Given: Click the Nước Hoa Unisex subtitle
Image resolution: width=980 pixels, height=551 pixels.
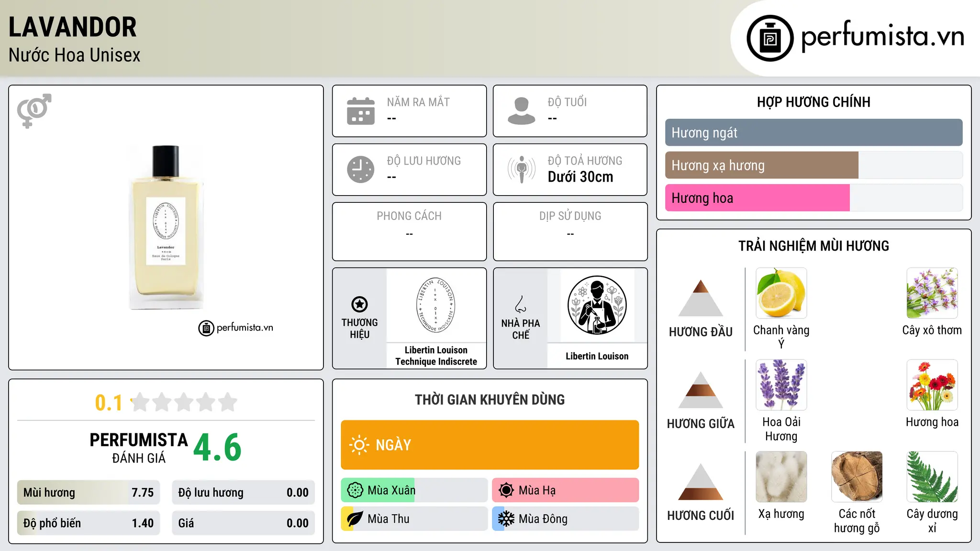Looking at the screenshot, I should (x=75, y=55).
